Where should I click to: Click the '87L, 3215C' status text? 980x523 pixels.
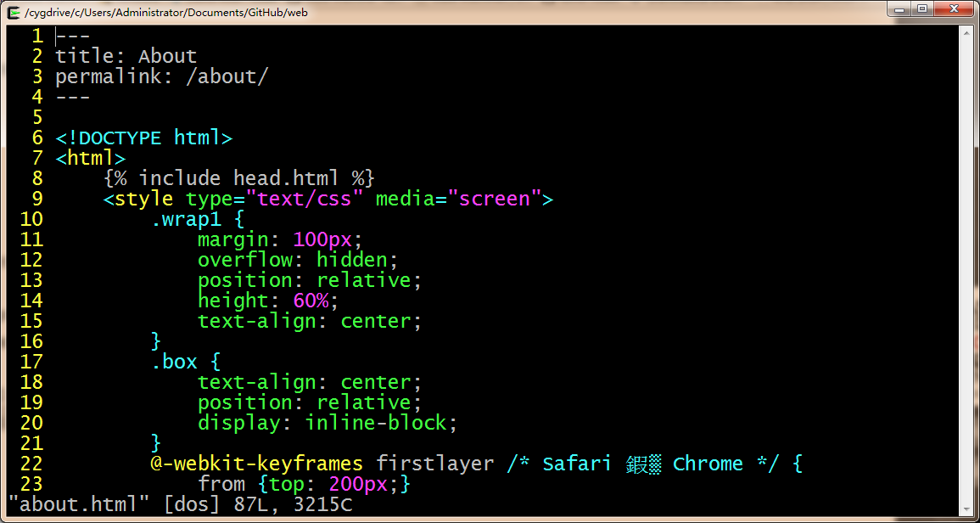293,505
